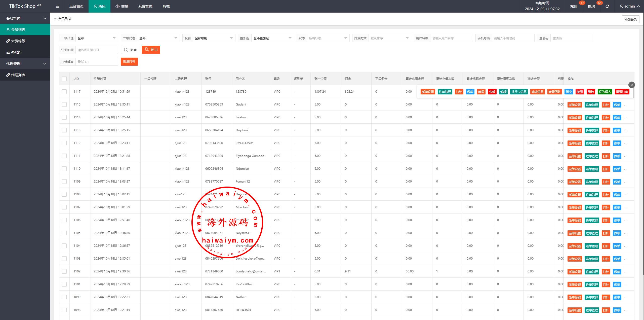Open 提现 withdrawal notifications with badge 65

point(591,6)
